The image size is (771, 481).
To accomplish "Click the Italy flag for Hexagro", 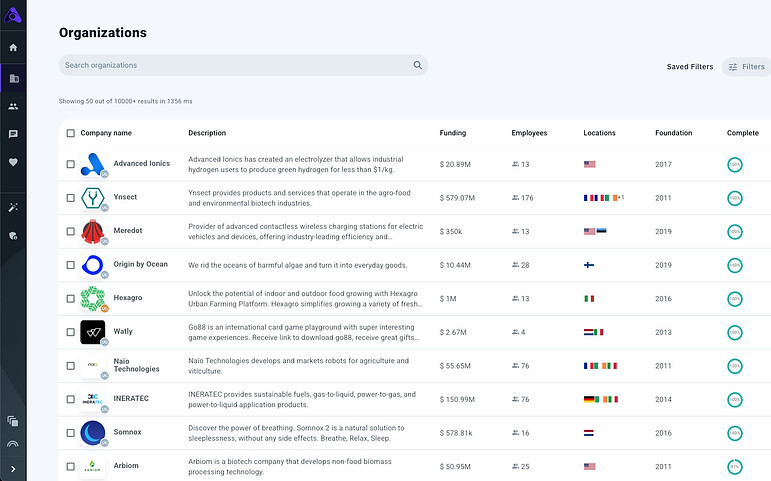I will pos(589,299).
